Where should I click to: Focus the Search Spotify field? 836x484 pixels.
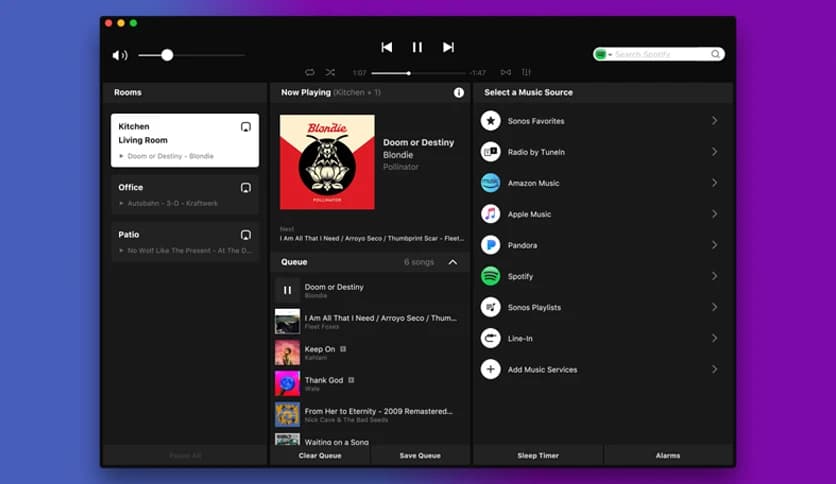point(661,54)
